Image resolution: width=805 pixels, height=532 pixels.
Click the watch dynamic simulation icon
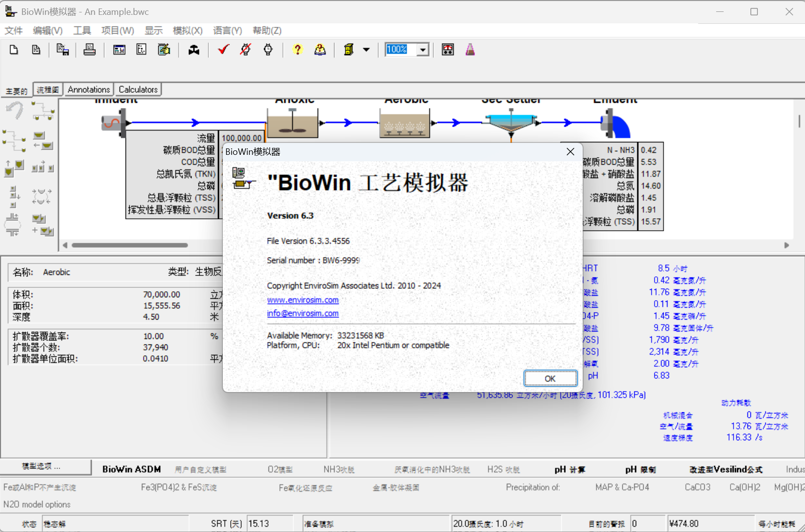pos(268,50)
